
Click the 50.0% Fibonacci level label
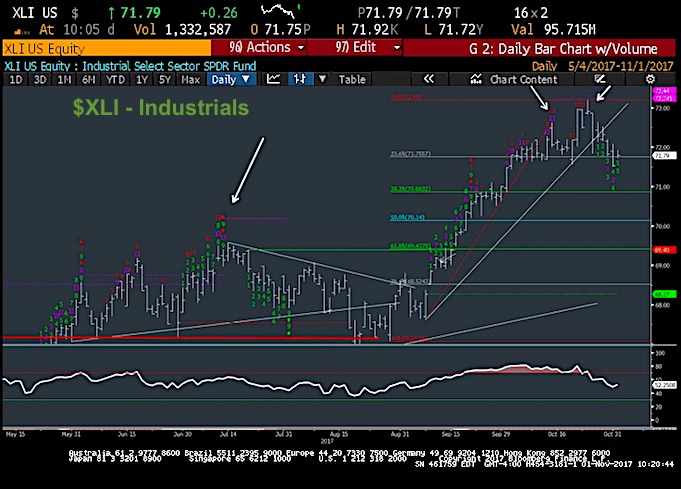click(x=407, y=217)
